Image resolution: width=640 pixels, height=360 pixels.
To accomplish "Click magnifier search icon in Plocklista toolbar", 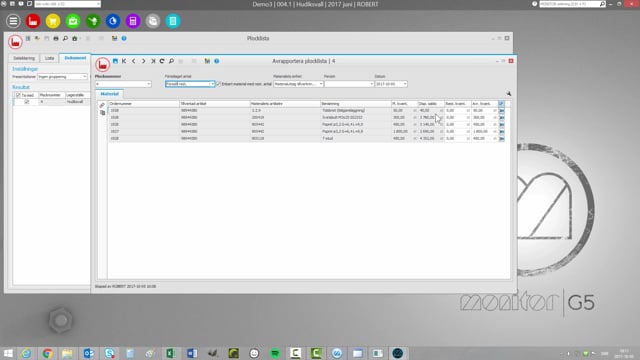I will tap(65, 38).
